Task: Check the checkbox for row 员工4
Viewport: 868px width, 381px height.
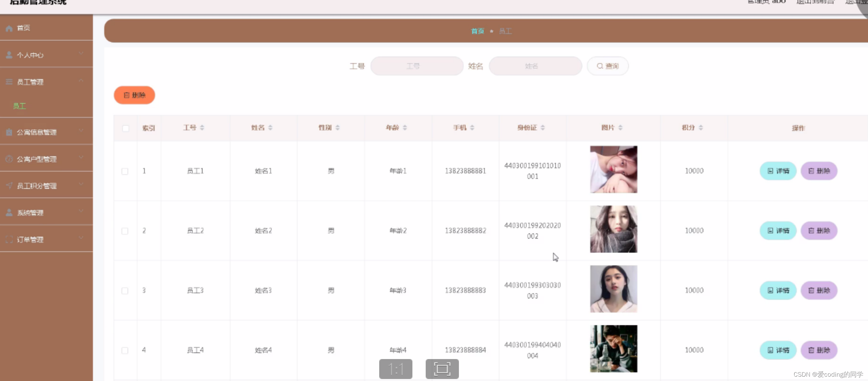Action: pyautogui.click(x=125, y=351)
